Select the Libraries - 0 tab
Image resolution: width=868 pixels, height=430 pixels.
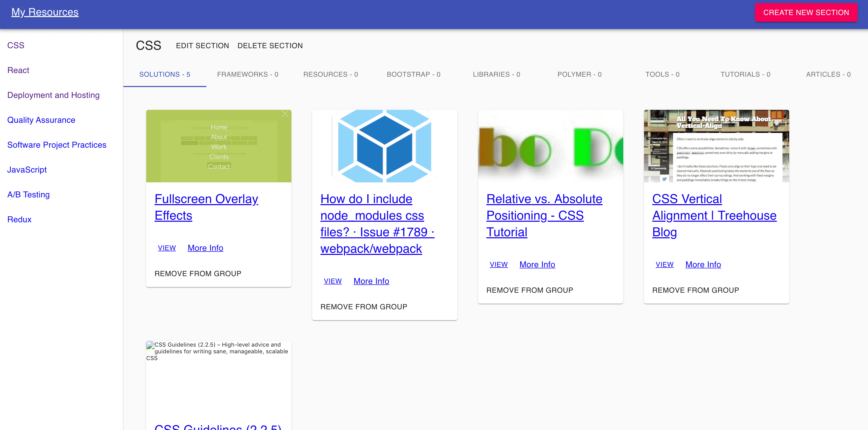496,74
